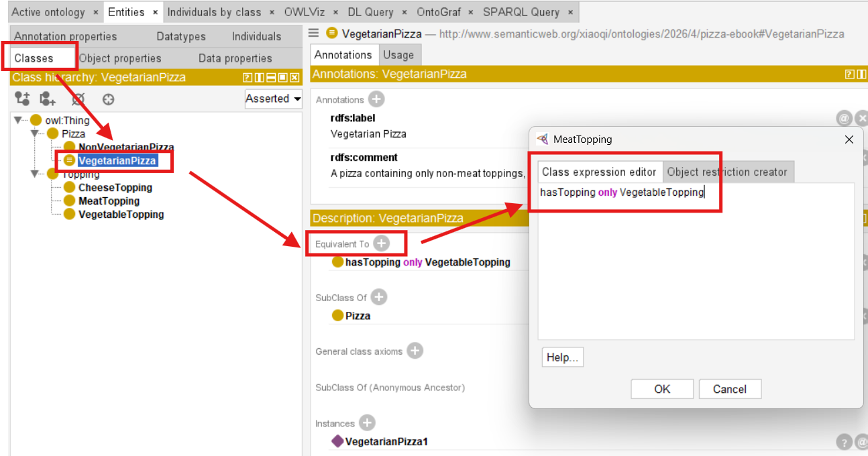
Task: Collapse the Topping tree node
Action: click(35, 174)
